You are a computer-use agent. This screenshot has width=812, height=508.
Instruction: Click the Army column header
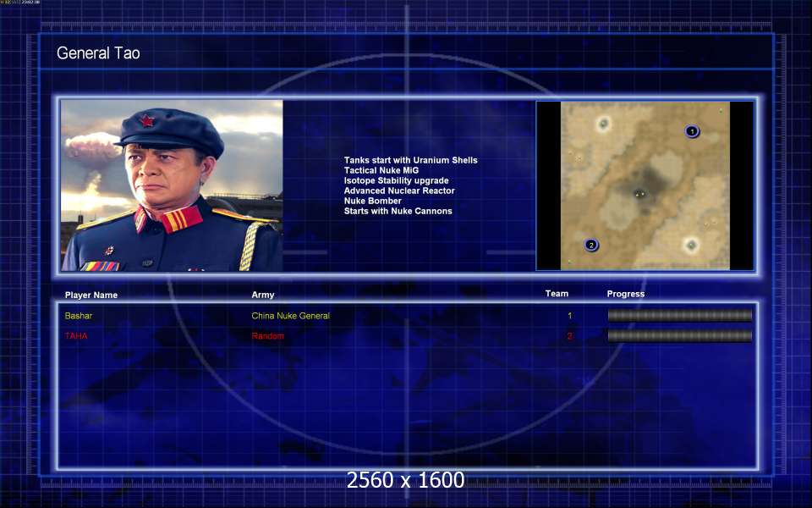(x=263, y=295)
